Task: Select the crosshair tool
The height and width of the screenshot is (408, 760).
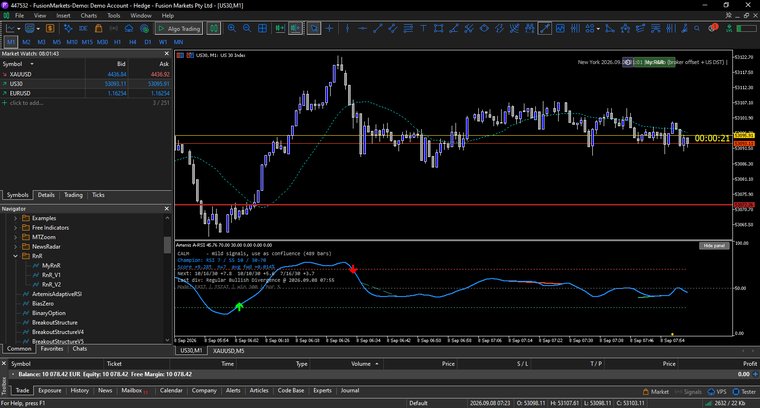Action: (330, 29)
